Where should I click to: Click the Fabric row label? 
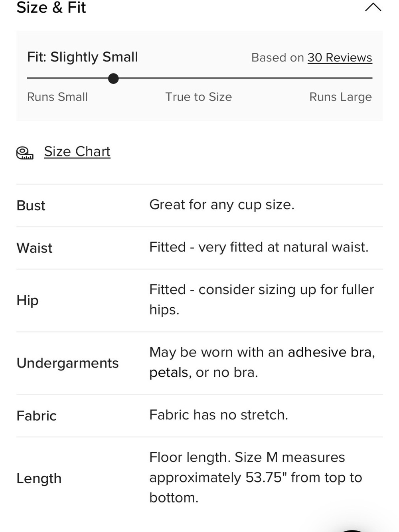pyautogui.click(x=36, y=416)
